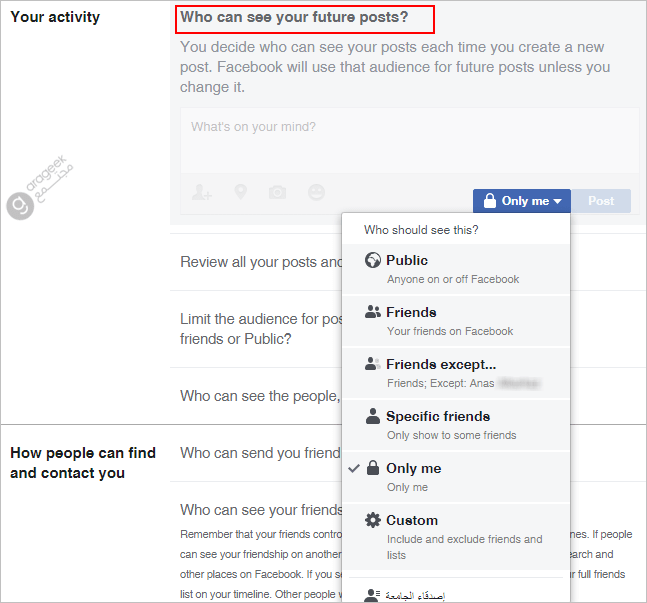The image size is (647, 603).
Task: Click the camera photo icon in composer
Action: [277, 192]
